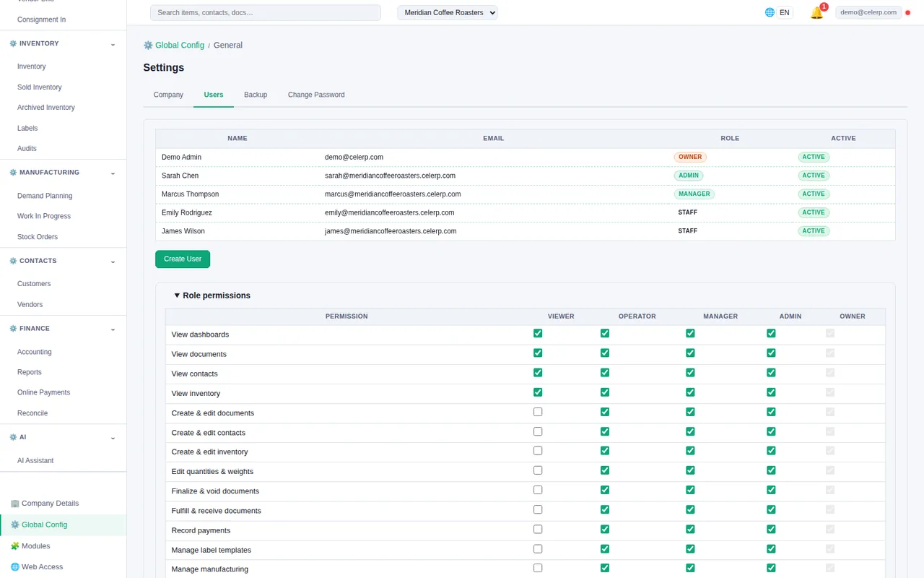Click the Inventory section gear icon
Viewport: 924px width, 578px height.
point(13,43)
